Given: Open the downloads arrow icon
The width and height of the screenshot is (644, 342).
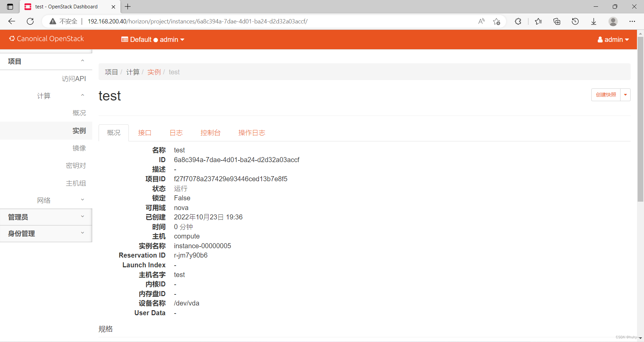Looking at the screenshot, I should click(x=594, y=21).
